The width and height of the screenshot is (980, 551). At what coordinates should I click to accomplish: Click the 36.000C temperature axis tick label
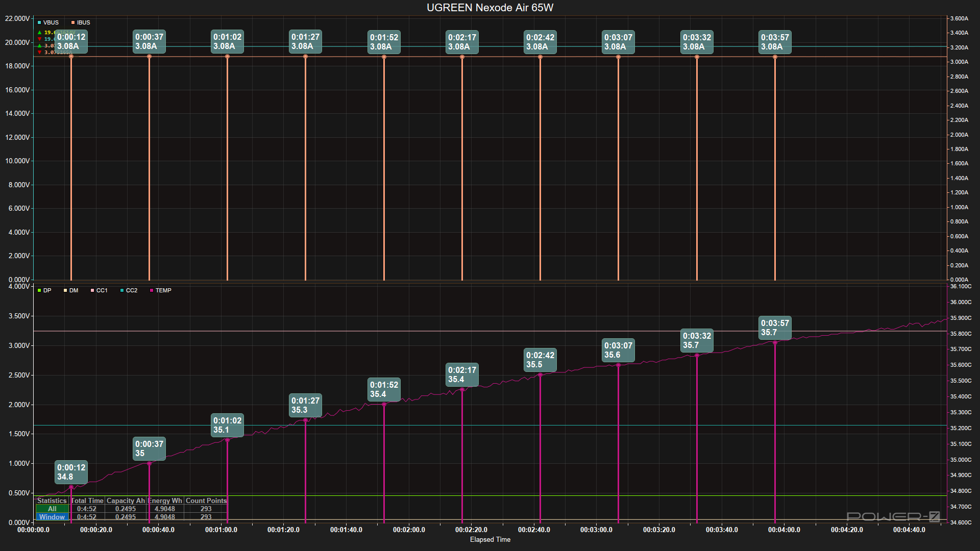[x=961, y=302]
